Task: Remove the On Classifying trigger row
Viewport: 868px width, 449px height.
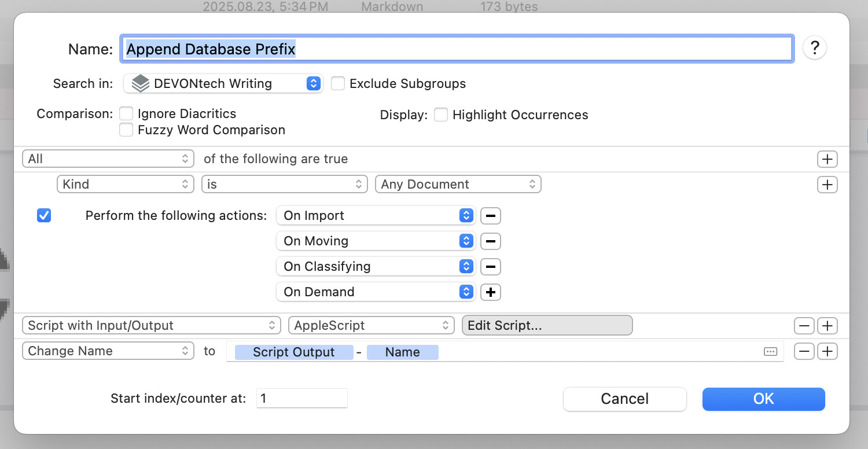Action: [x=491, y=267]
